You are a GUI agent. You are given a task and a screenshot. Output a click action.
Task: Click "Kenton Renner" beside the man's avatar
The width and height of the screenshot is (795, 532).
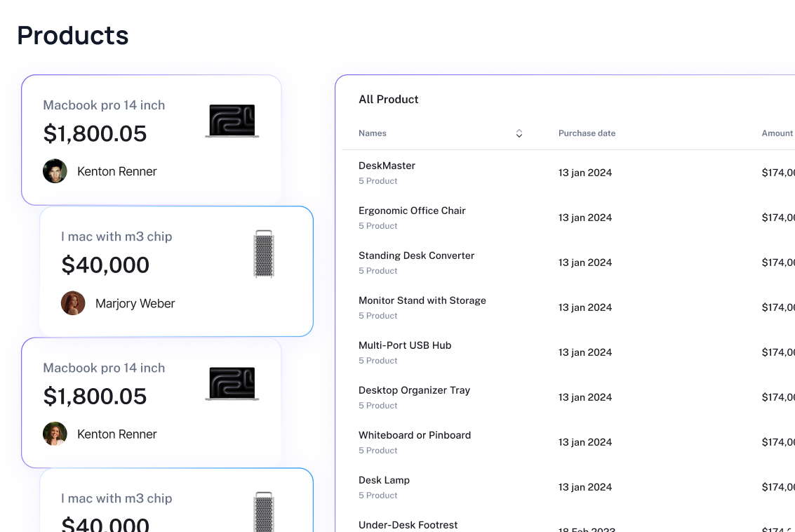116,171
